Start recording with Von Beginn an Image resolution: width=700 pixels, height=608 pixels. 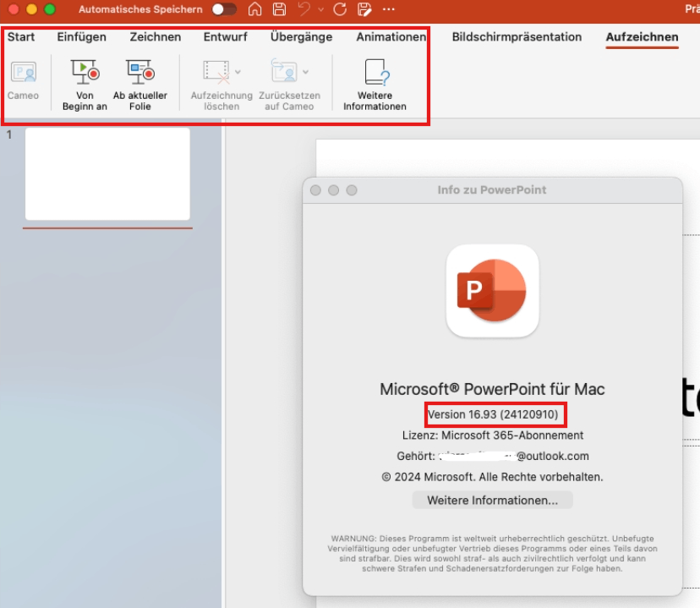tap(85, 83)
